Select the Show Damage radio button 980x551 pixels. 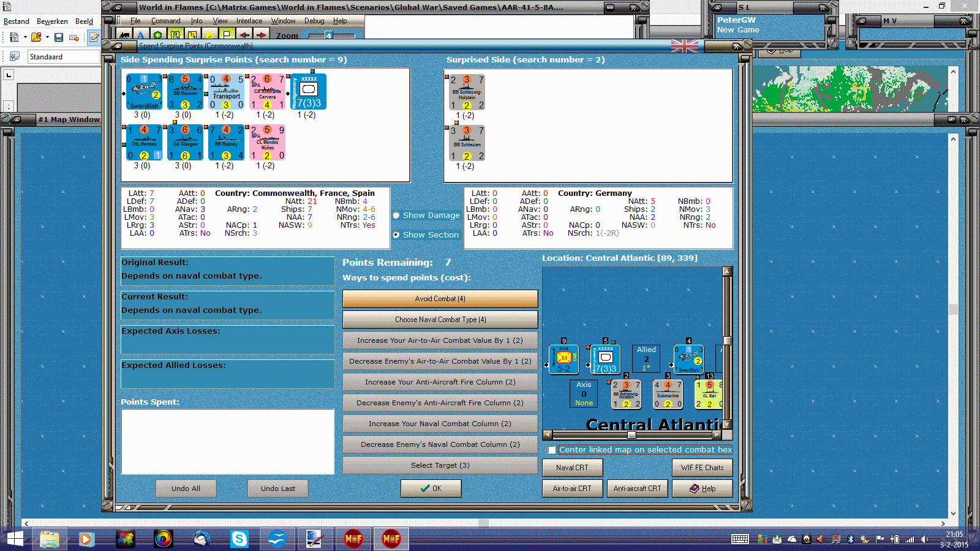(x=396, y=216)
